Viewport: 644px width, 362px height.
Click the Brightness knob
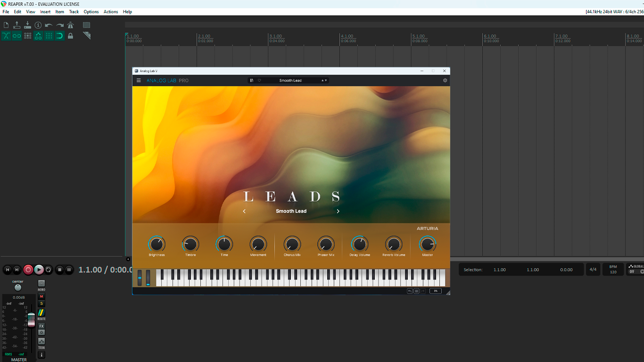[157, 244]
